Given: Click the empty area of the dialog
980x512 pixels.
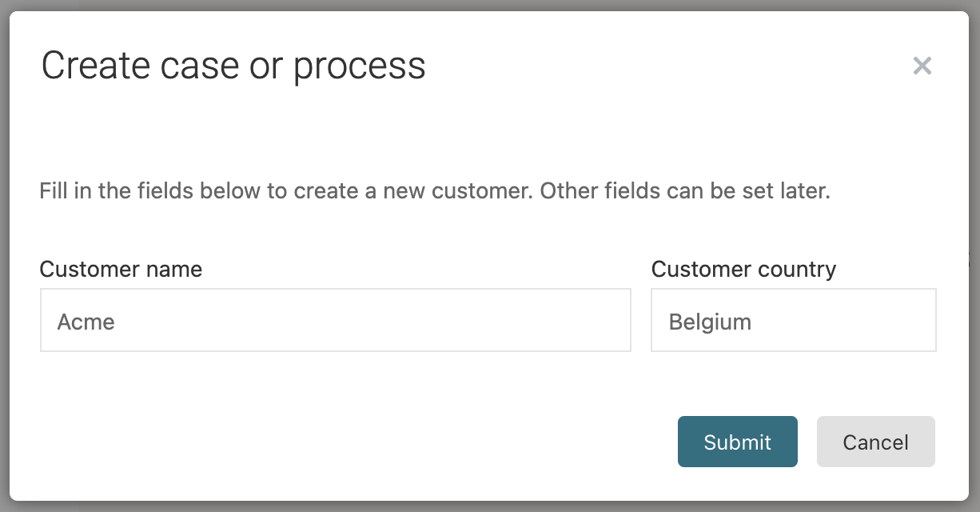Looking at the screenshot, I should point(320,400).
